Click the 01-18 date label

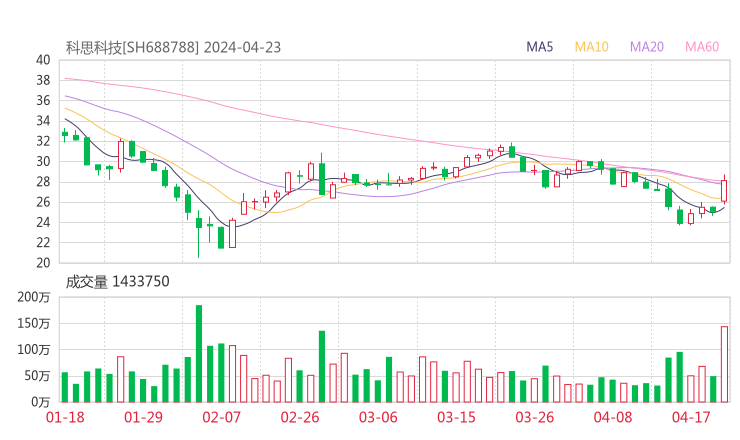click(x=65, y=417)
